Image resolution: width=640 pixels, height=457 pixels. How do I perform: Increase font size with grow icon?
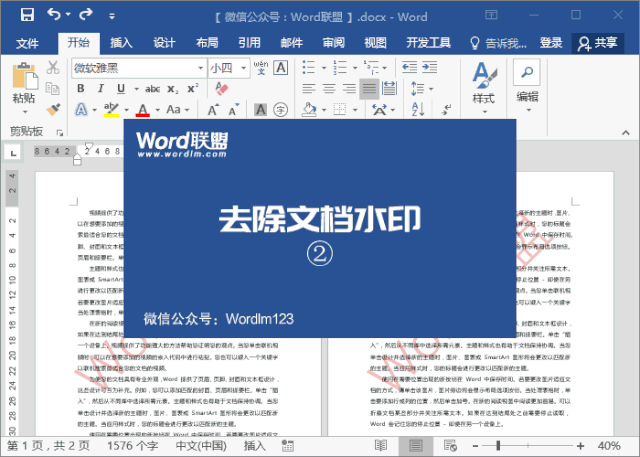tap(213, 110)
